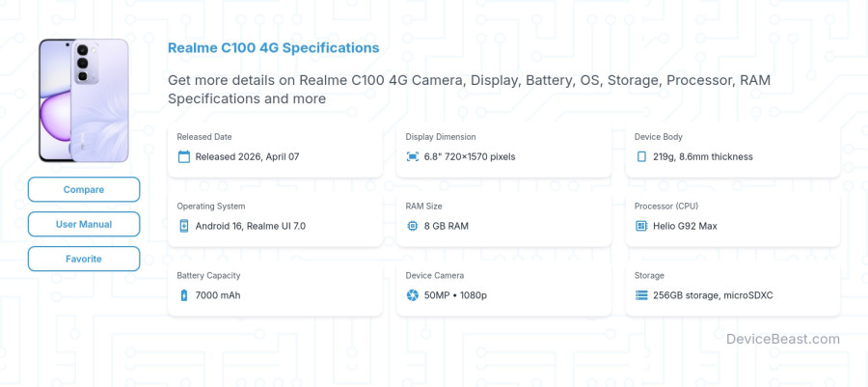This screenshot has height=387, width=868.
Task: Select the text '256GB storage, microSDXC'
Action: point(713,295)
